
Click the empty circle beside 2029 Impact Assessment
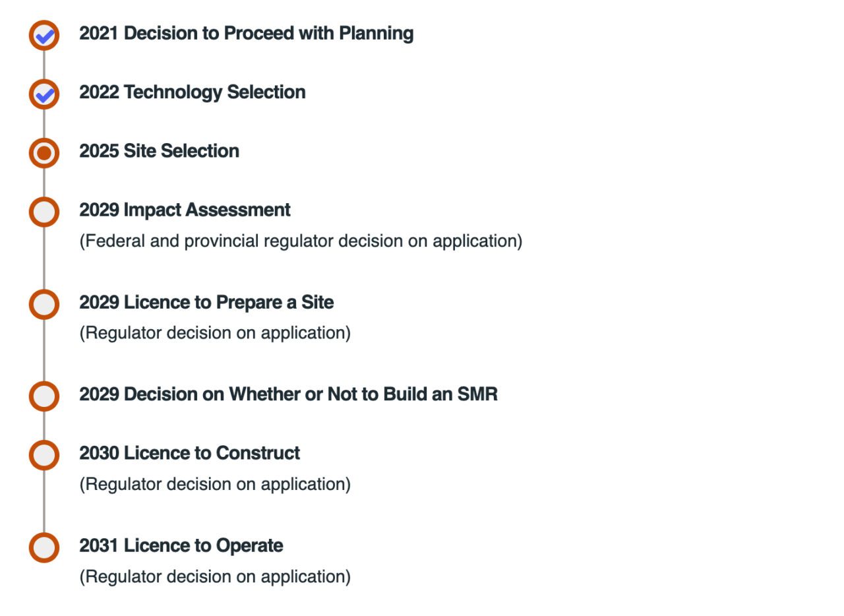pos(44,212)
